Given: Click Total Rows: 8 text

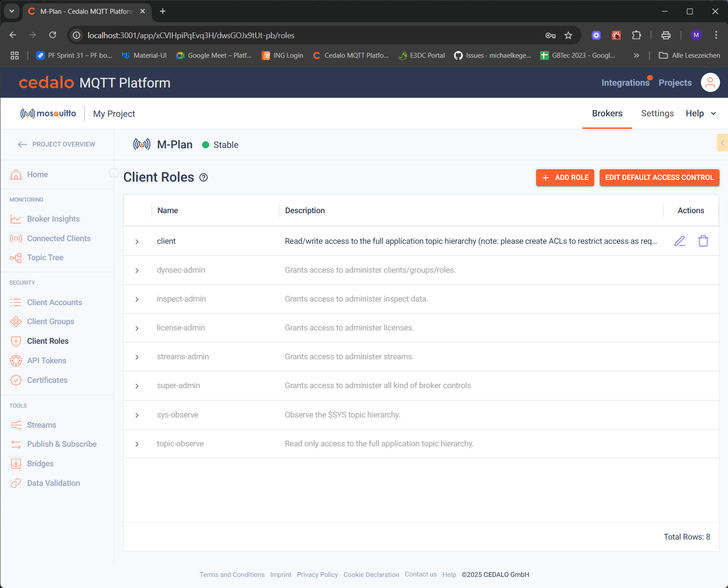Looking at the screenshot, I should [687, 537].
